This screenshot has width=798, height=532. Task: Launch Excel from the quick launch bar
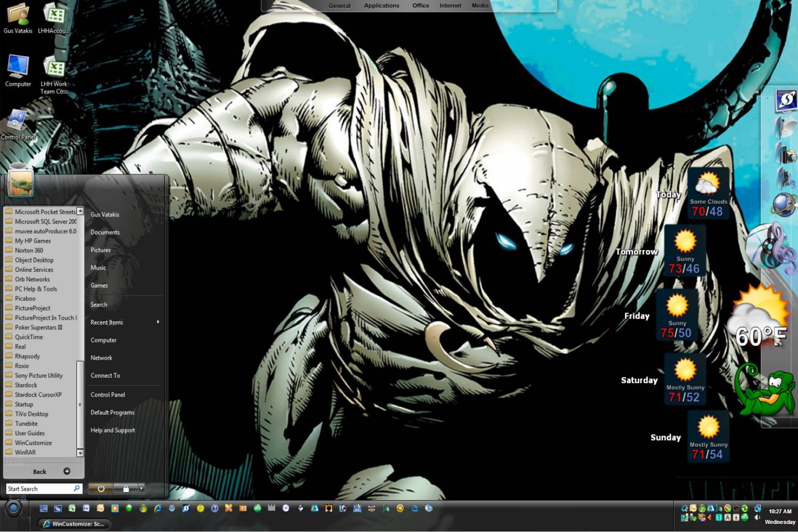[72, 508]
